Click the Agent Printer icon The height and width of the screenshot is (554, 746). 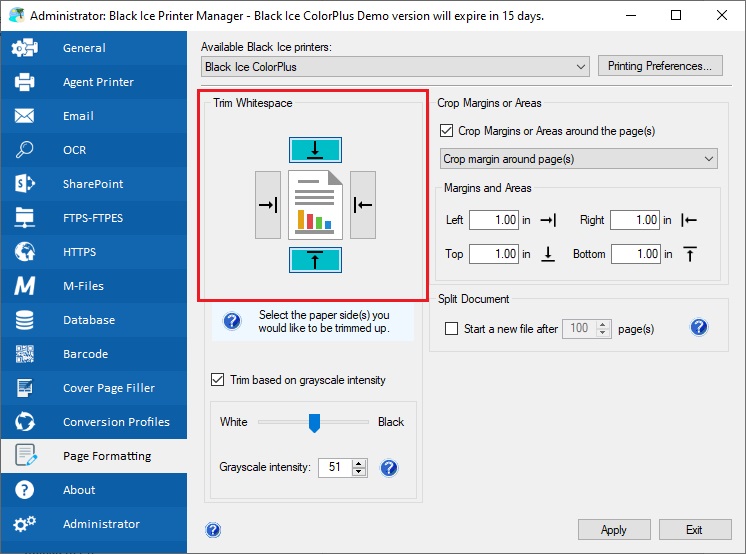coord(25,82)
